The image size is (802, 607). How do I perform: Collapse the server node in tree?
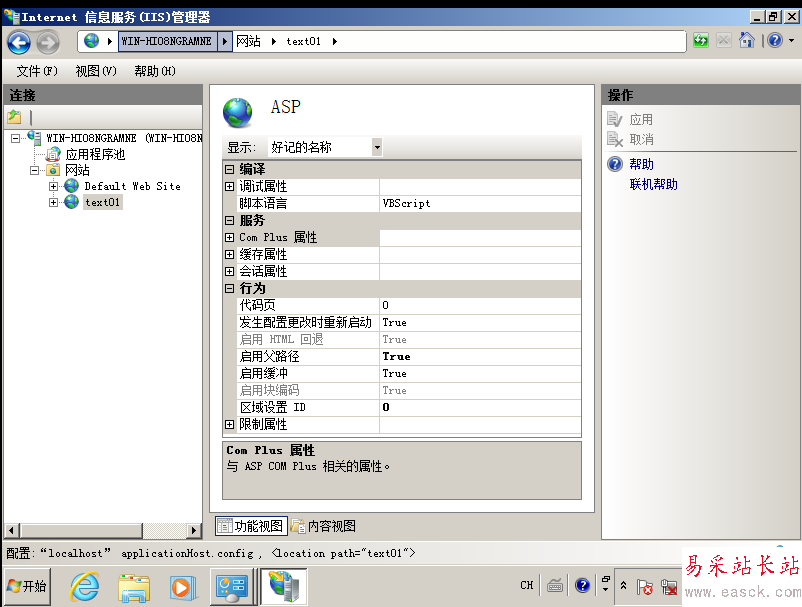[x=15, y=138]
